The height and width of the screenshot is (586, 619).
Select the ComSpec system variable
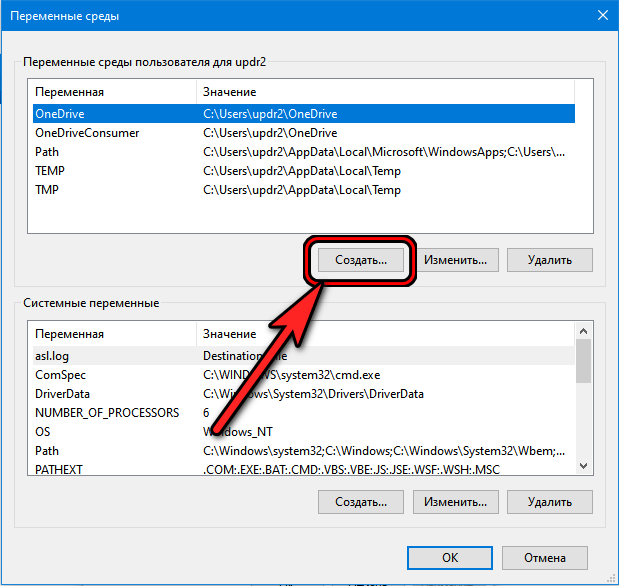tap(60, 374)
